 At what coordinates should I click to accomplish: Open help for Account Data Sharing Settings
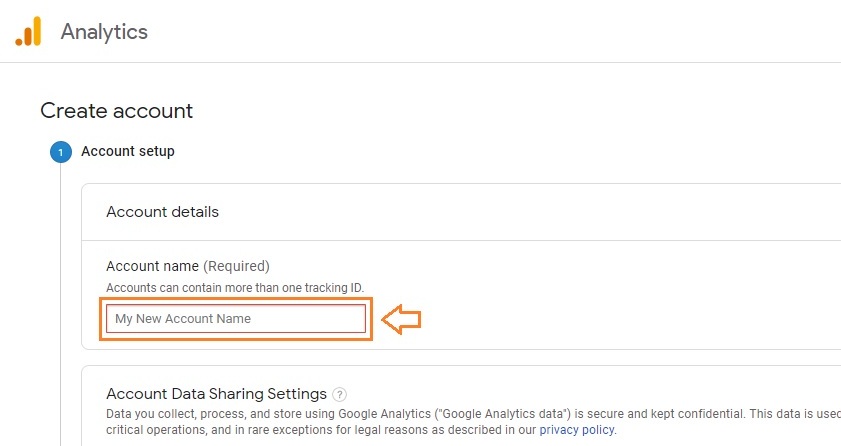pyautogui.click(x=340, y=394)
